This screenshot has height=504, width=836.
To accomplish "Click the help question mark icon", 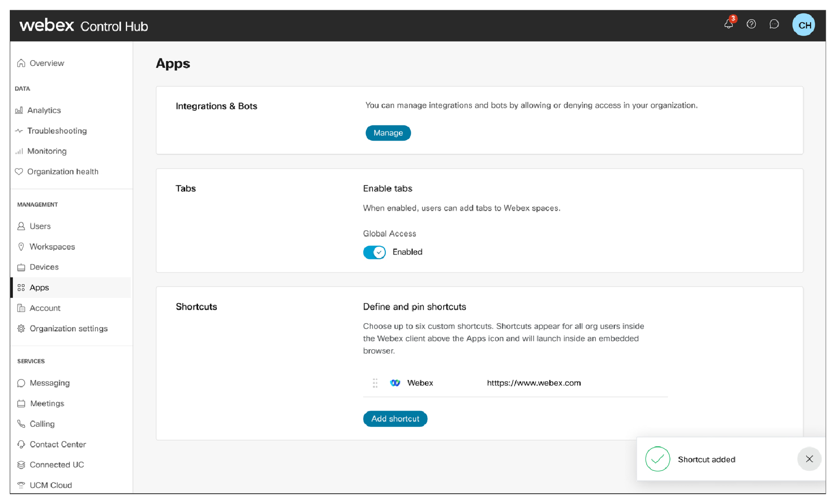I will [x=751, y=24].
